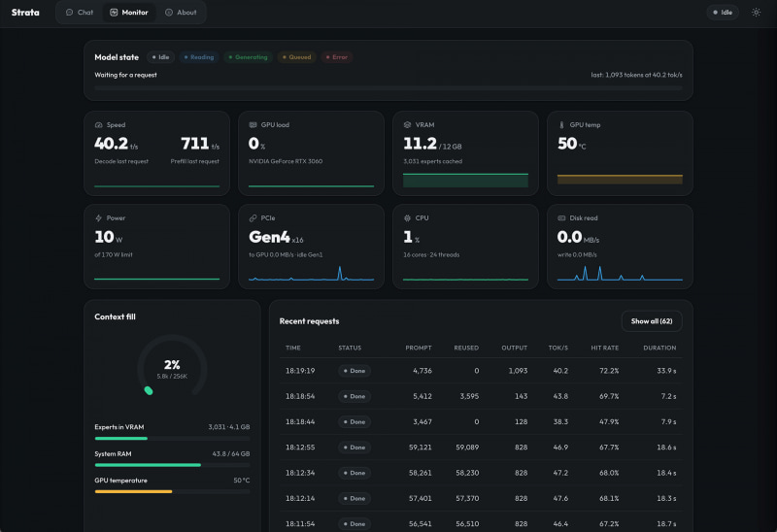Click the Speed gauge icon

pos(98,125)
